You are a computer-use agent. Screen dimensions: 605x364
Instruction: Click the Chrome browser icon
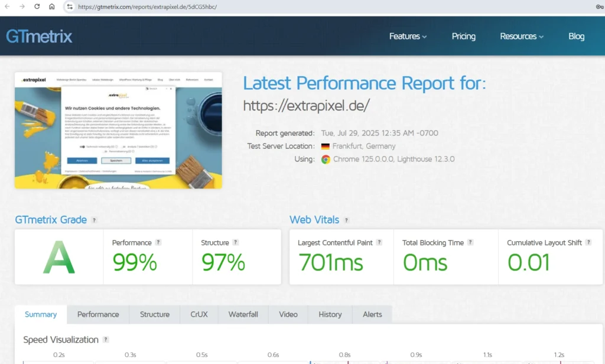326,160
